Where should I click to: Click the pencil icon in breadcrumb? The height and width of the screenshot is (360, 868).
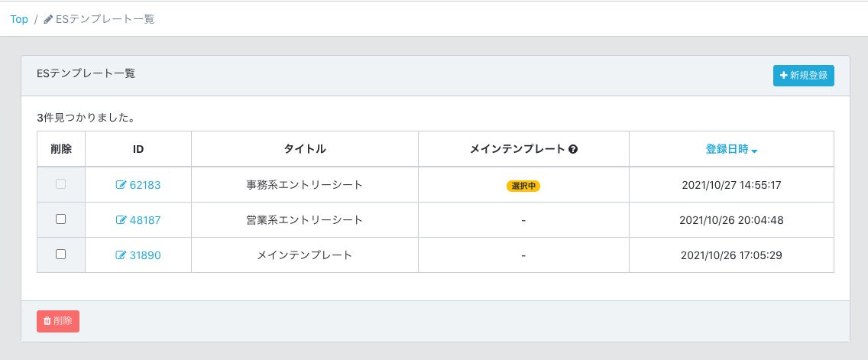coord(48,19)
